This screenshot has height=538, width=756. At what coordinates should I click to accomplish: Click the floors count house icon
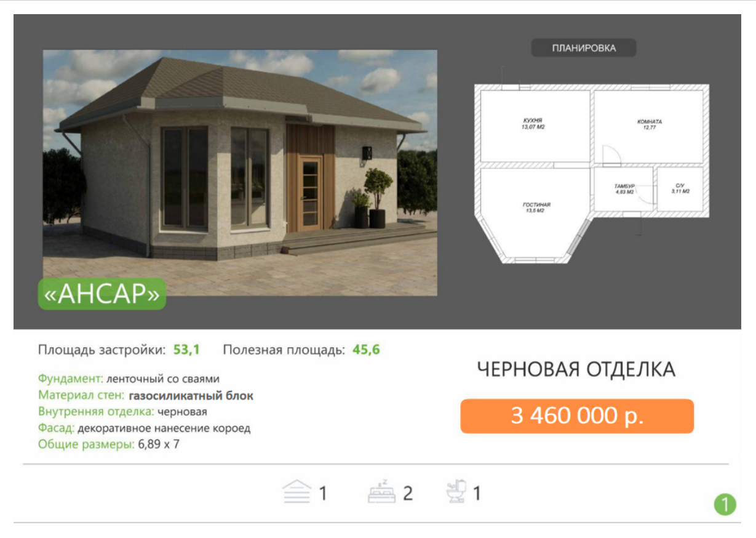point(296,492)
